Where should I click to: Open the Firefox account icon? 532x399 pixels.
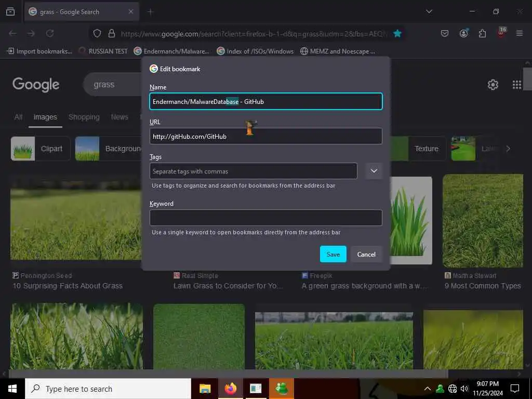(463, 33)
